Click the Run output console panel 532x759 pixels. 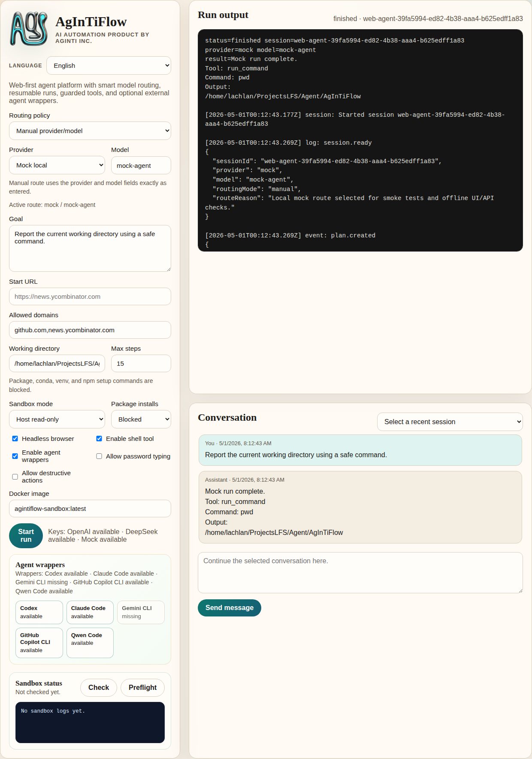click(x=360, y=140)
